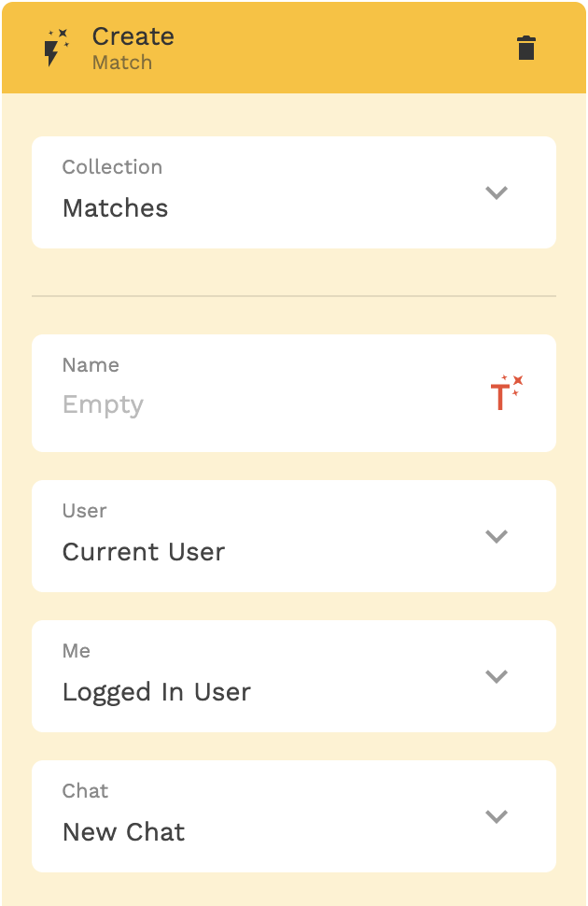The width and height of the screenshot is (588, 906).
Task: Click the Me field label
Action: (77, 651)
